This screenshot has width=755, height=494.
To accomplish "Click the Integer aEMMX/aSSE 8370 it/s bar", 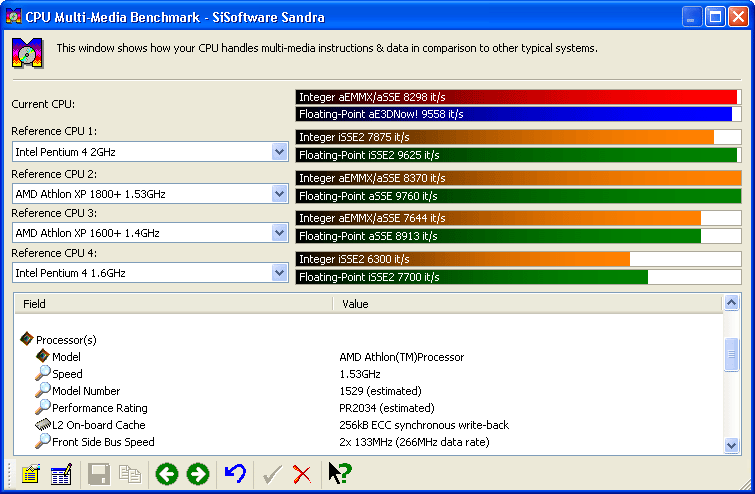I will pyautogui.click(x=518, y=178).
